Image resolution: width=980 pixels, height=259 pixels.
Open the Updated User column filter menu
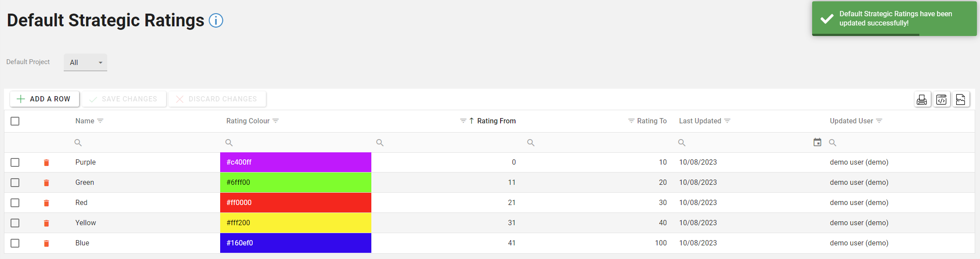point(879,121)
